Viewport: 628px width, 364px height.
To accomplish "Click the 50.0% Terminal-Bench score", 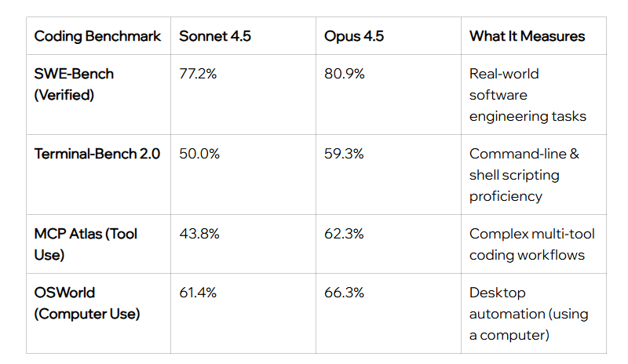I will [199, 154].
